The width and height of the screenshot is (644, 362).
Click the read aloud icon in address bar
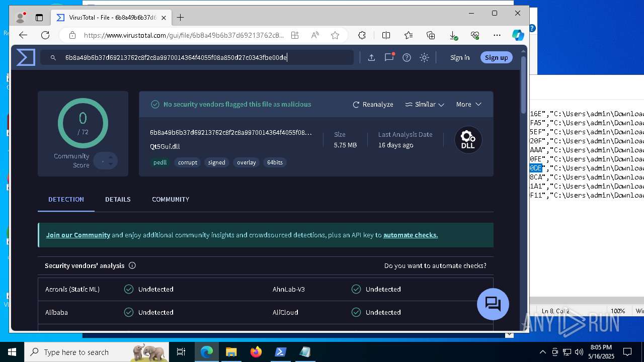[315, 35]
